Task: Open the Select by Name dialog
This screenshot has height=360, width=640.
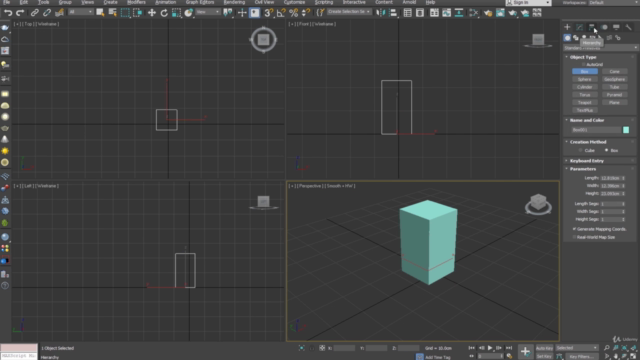Action: tap(112, 13)
